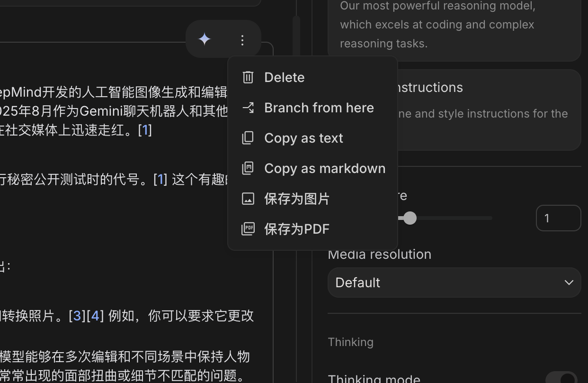Choose Branch from here in the menu
The image size is (588, 383).
click(319, 108)
